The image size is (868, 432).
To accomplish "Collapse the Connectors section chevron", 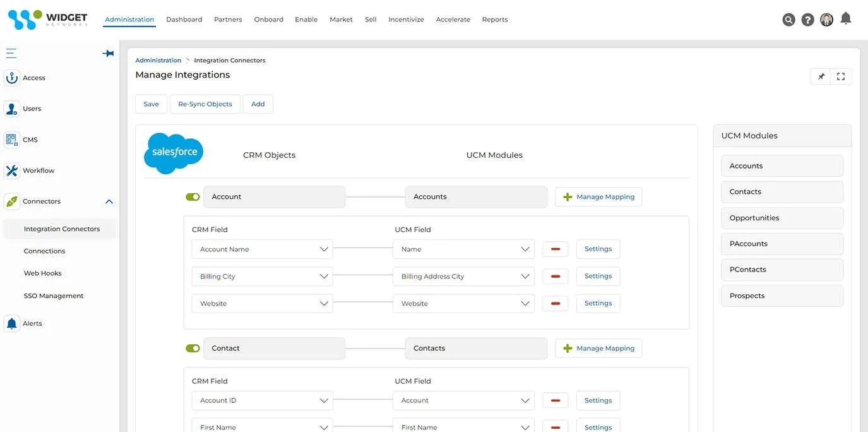I will click(x=109, y=201).
